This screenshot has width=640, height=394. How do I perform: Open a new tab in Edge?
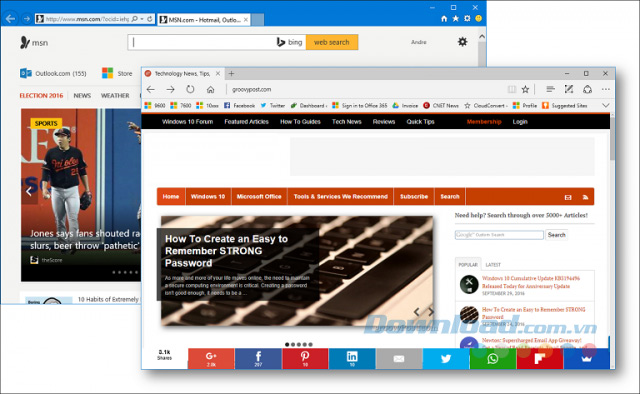(x=231, y=73)
